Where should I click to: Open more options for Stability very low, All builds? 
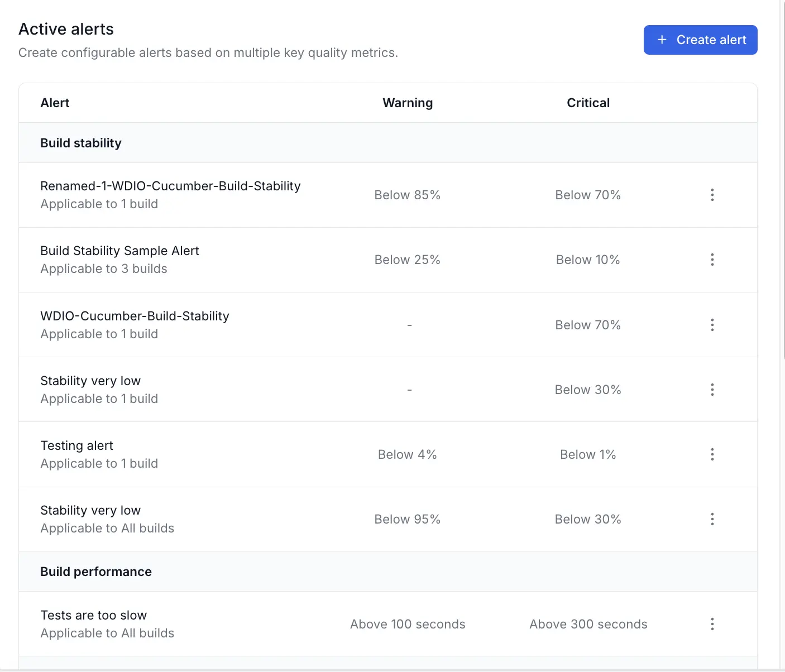click(x=712, y=519)
